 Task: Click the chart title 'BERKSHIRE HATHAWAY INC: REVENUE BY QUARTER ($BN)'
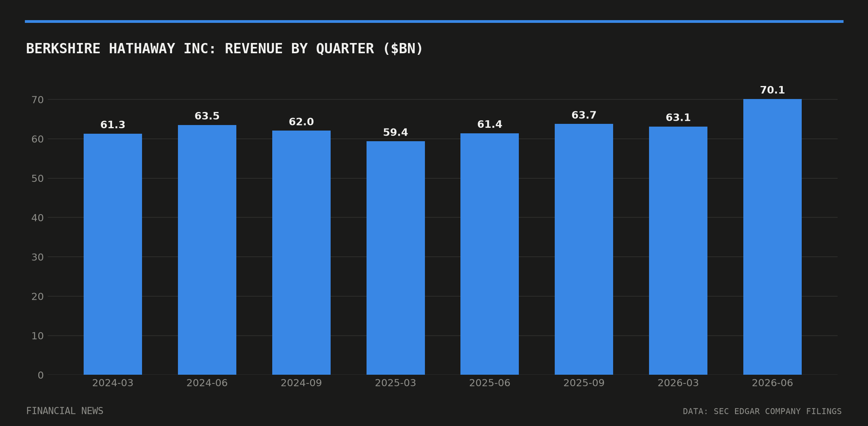pyautogui.click(x=224, y=49)
